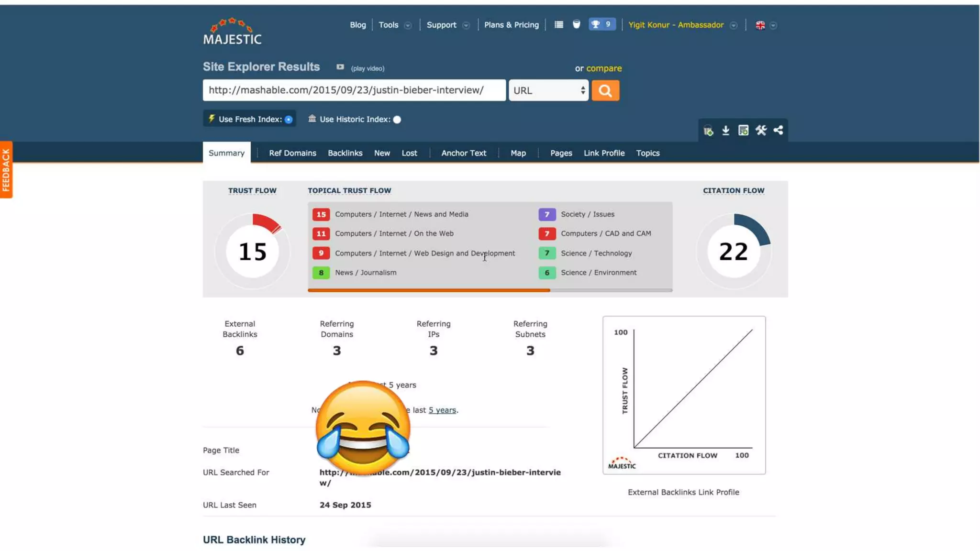Screen dimensions: 980x551
Task: Open the tools wrench and hammer icon
Action: 761,130
